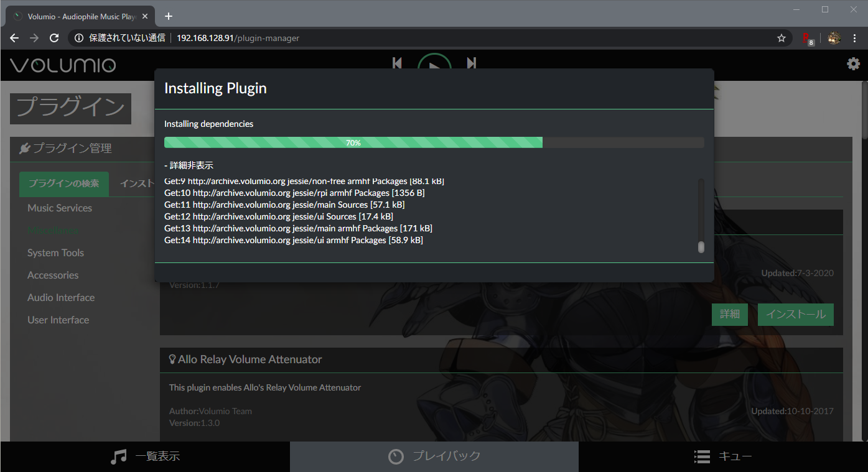Select Music Services category
This screenshot has width=868, height=472.
tap(60, 208)
